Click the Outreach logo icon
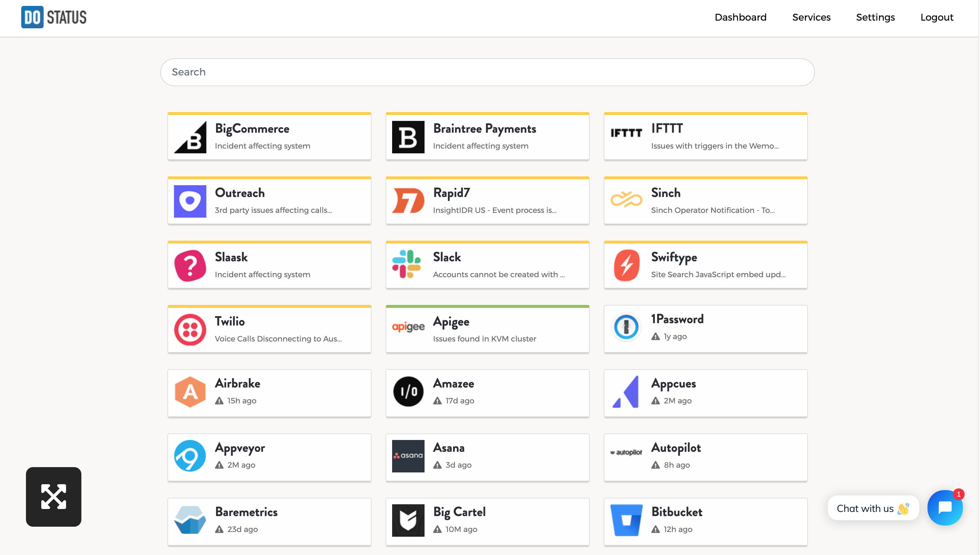The width and height of the screenshot is (980, 555). pos(190,201)
